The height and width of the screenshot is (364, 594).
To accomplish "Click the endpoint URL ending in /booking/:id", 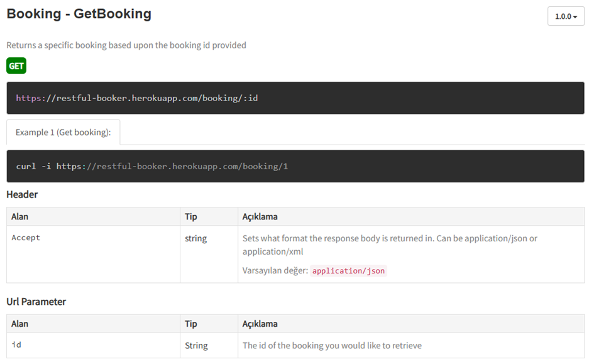I will (x=137, y=98).
